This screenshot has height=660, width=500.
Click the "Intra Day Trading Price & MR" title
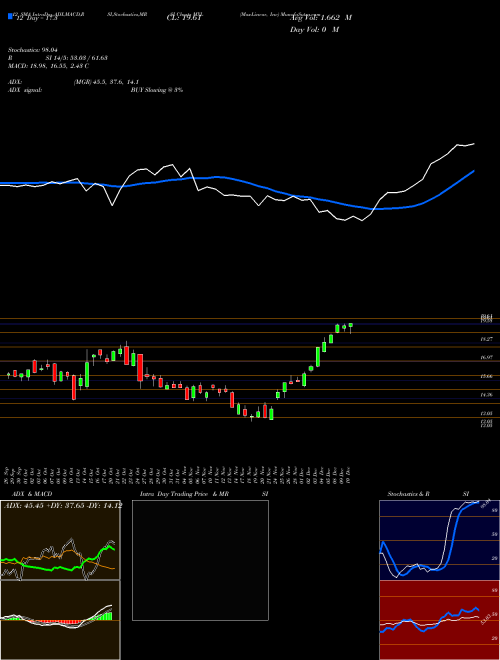184,494
